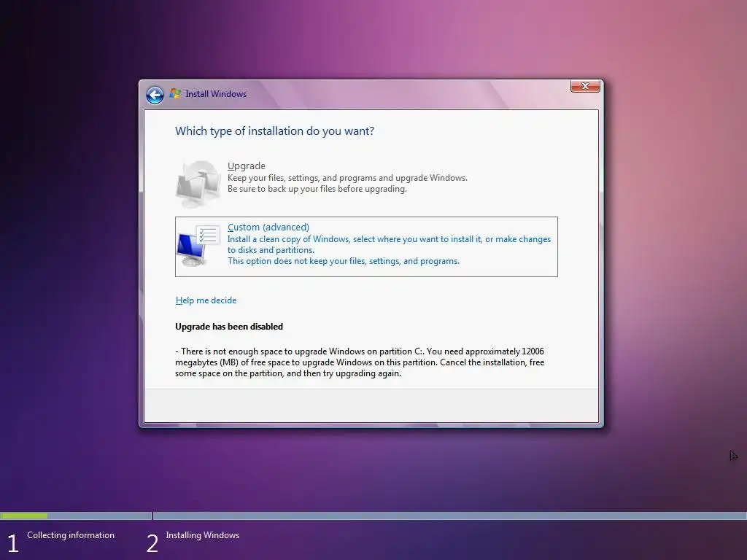Click the Upgrade option disc icon

[x=198, y=184]
